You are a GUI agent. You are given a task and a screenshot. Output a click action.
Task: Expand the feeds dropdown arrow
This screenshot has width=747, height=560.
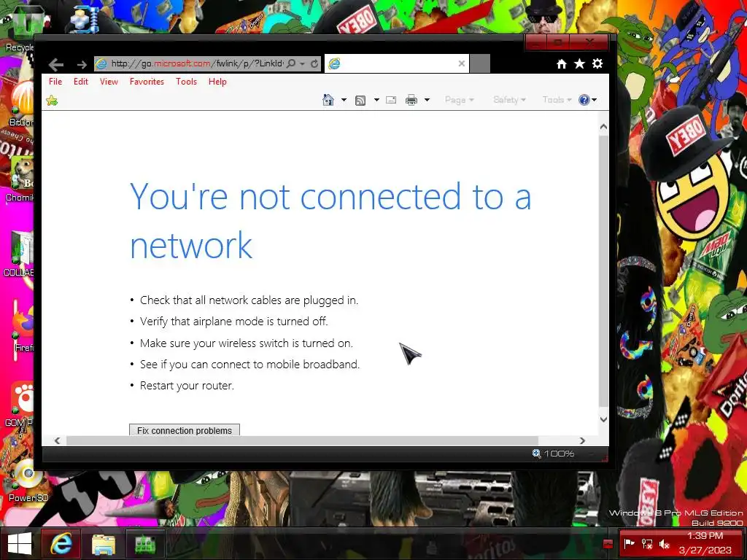376,100
